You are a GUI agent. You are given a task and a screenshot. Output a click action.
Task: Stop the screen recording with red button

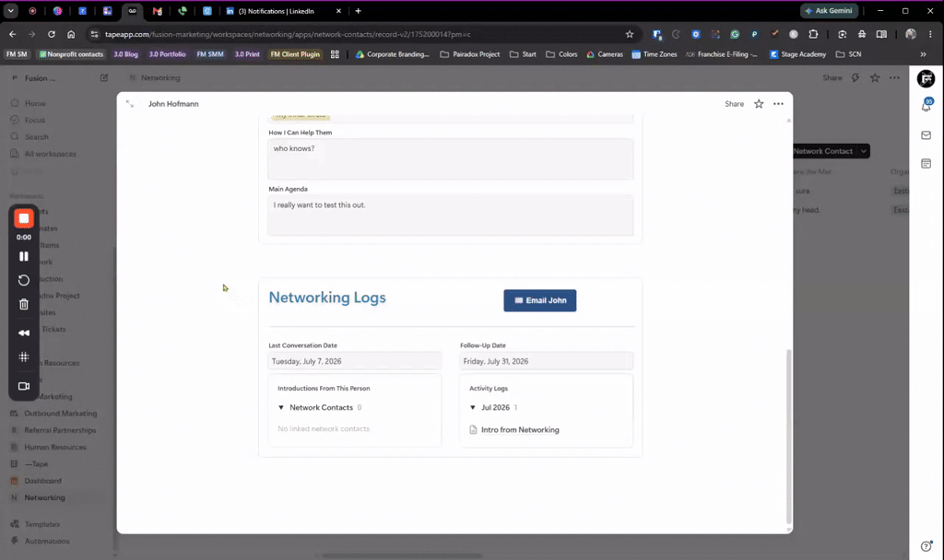coord(23,218)
